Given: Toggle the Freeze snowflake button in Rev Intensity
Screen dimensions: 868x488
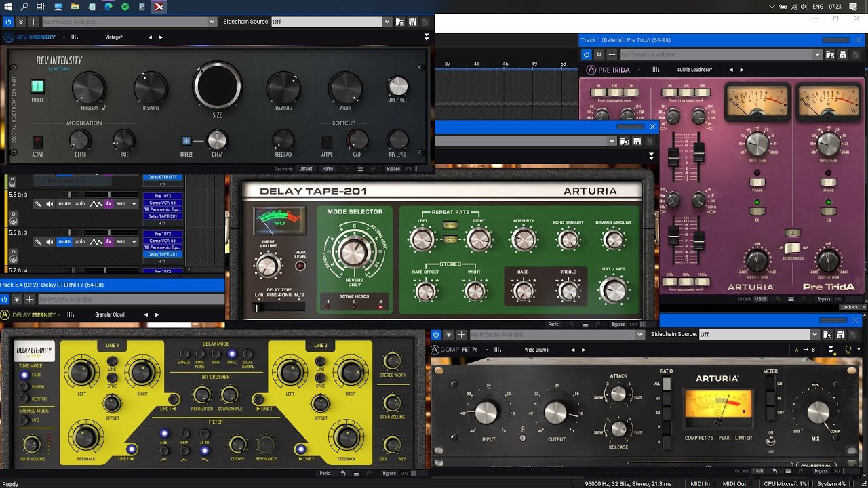Looking at the screenshot, I should [186, 141].
